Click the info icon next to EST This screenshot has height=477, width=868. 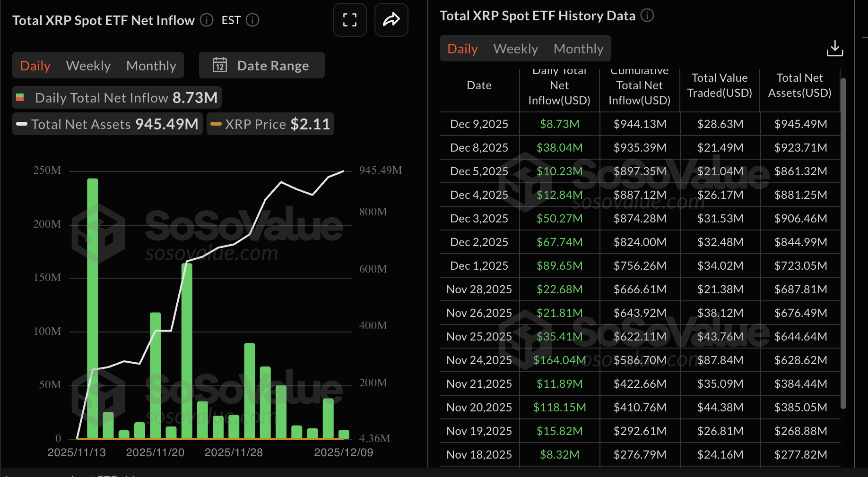pyautogui.click(x=252, y=20)
